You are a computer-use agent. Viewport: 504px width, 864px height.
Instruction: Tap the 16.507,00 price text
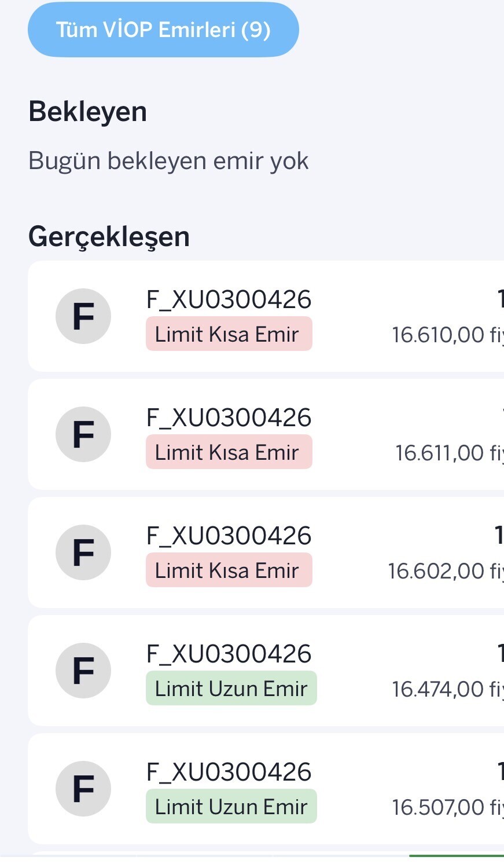point(438,807)
